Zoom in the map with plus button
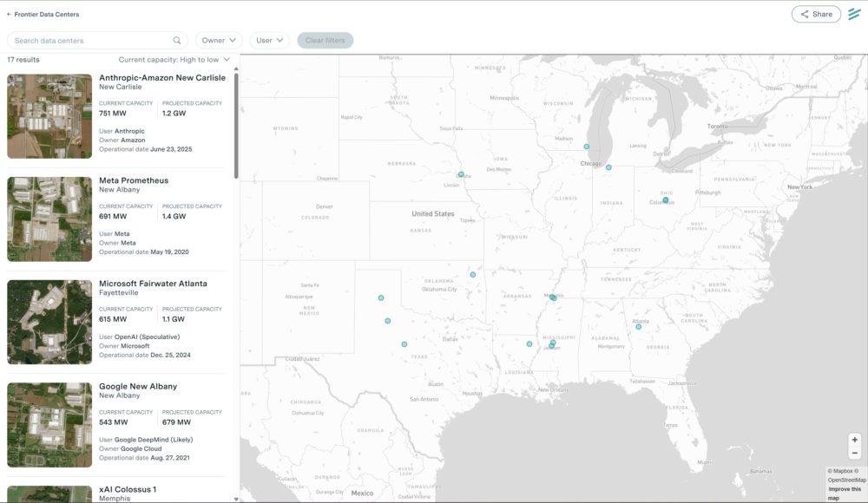Screen dimensions: 868x503 [x=855, y=440]
